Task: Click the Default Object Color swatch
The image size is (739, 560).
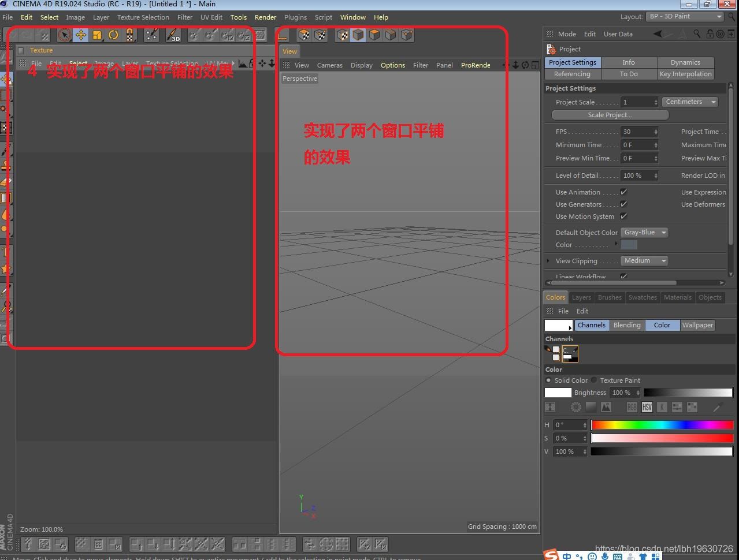Action: 629,245
